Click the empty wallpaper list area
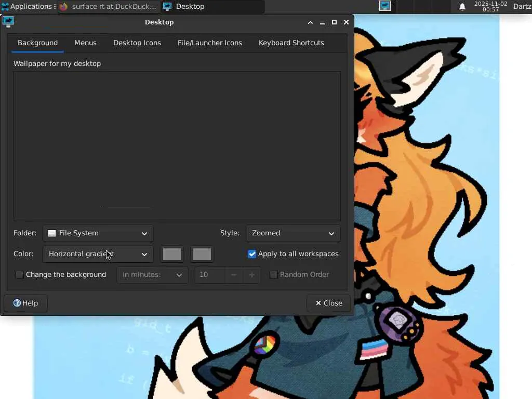 coord(177,146)
